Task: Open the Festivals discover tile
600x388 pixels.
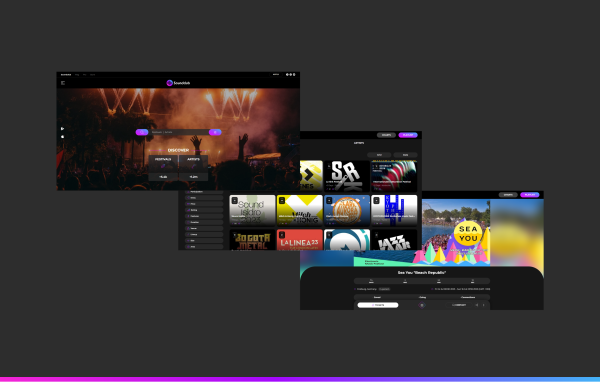Action: (163, 168)
